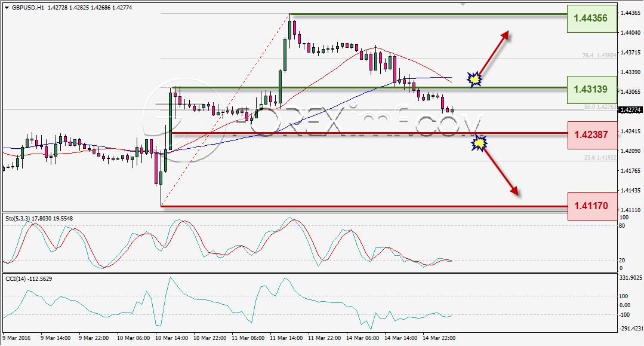Click the 9 Mar 22:00 time label
This screenshot has width=644, height=346.
[x=94, y=338]
